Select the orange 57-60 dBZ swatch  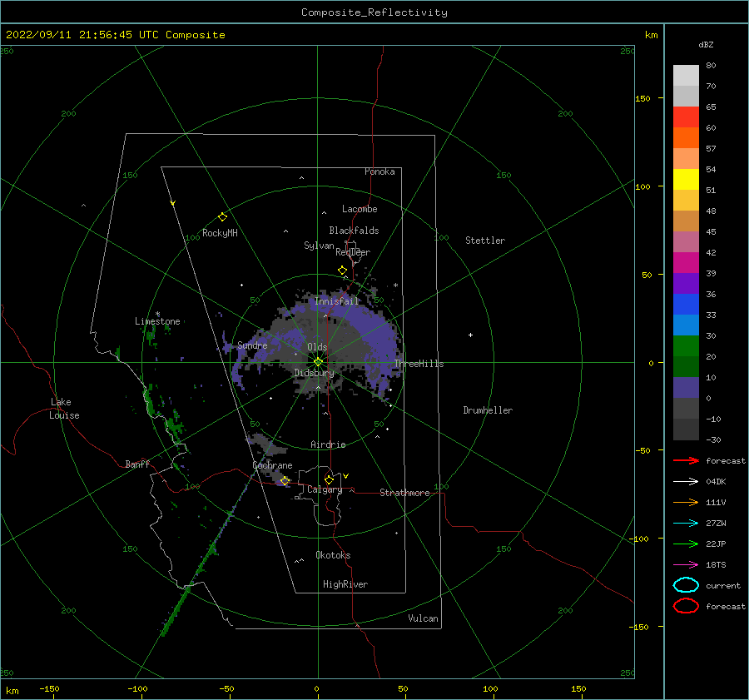tap(686, 137)
